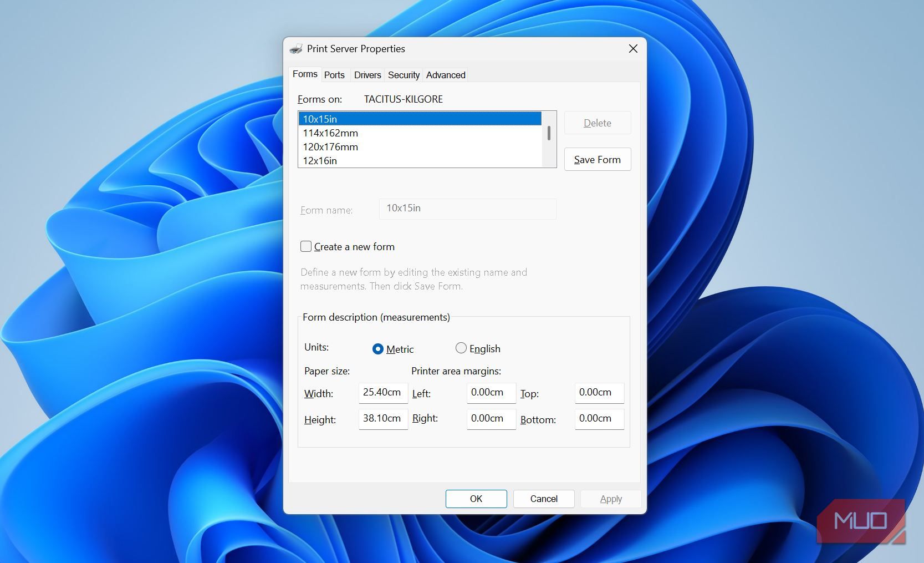Click the Left margin field
This screenshot has height=563, width=924.
pyautogui.click(x=491, y=393)
